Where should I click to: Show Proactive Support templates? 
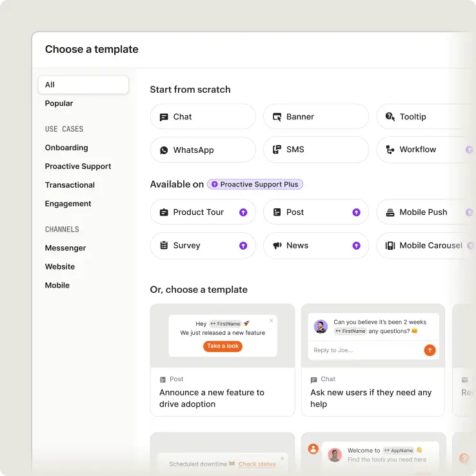point(78,166)
